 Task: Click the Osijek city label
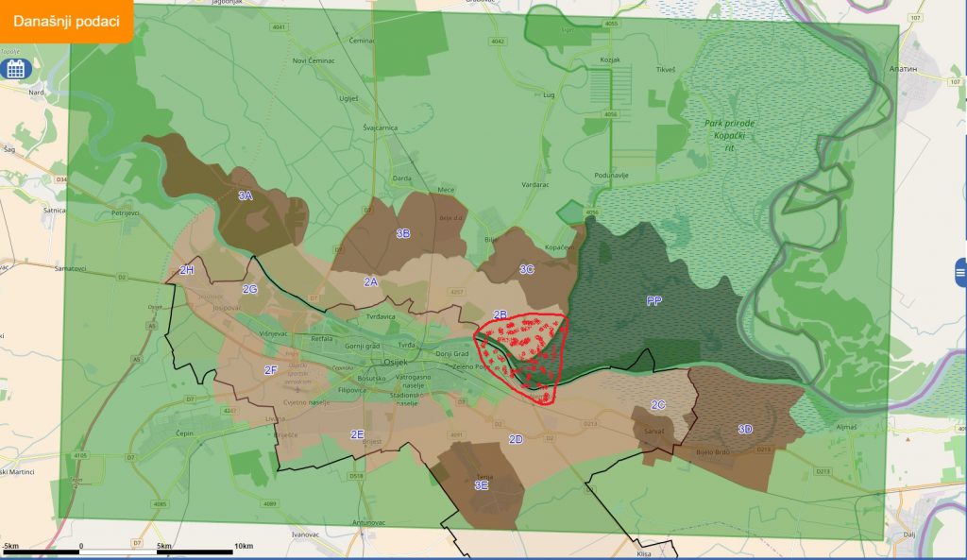tap(396, 363)
